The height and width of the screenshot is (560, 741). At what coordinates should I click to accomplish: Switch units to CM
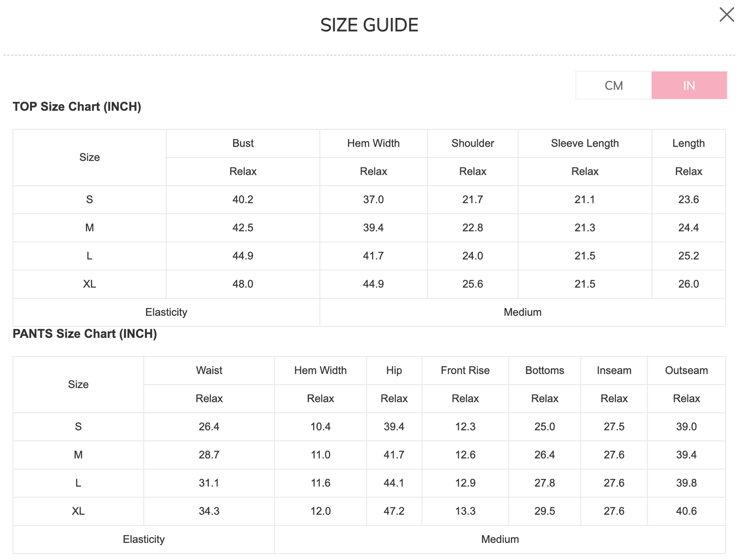(x=613, y=85)
